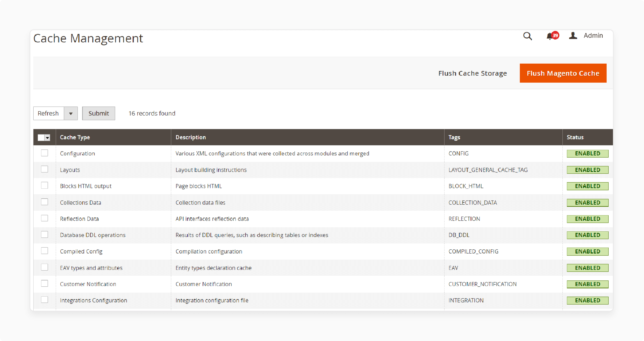Toggle the checkbox for Configuration cache type
The height and width of the screenshot is (341, 644).
(45, 153)
